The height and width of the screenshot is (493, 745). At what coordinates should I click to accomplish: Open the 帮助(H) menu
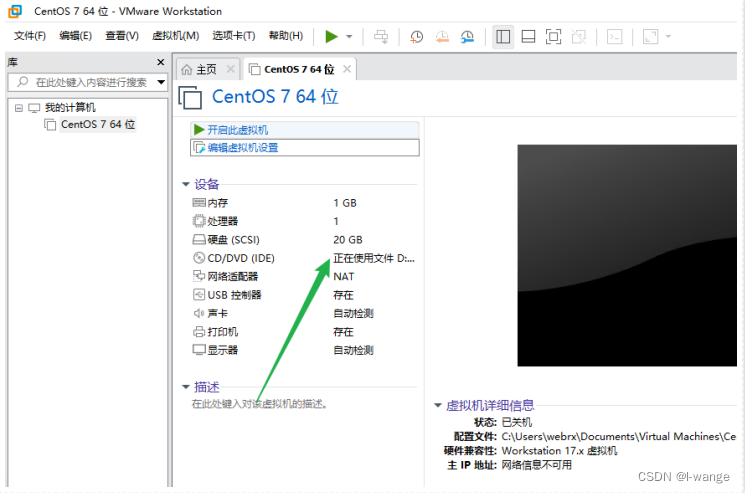click(286, 36)
